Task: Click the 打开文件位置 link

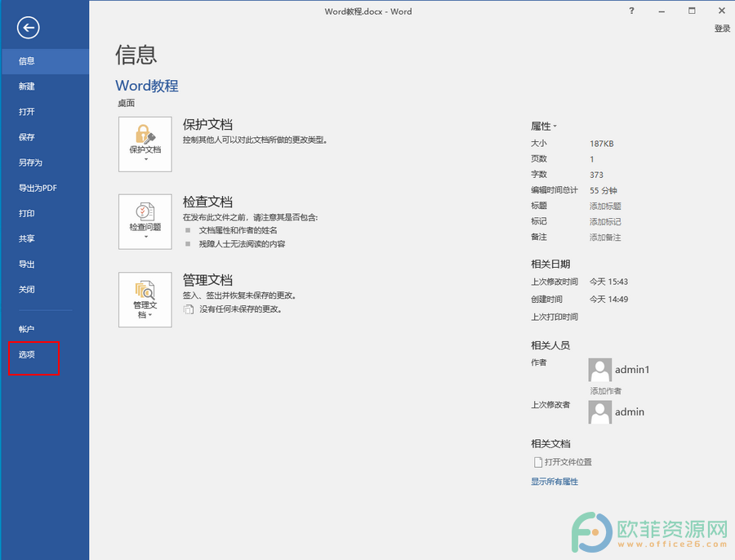Action: click(x=568, y=462)
